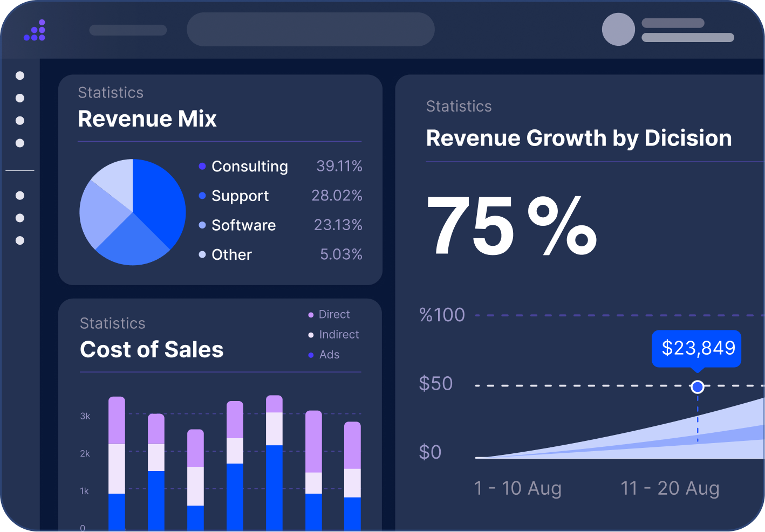Click the search bar at the top
The height and width of the screenshot is (532, 765).
point(311,30)
